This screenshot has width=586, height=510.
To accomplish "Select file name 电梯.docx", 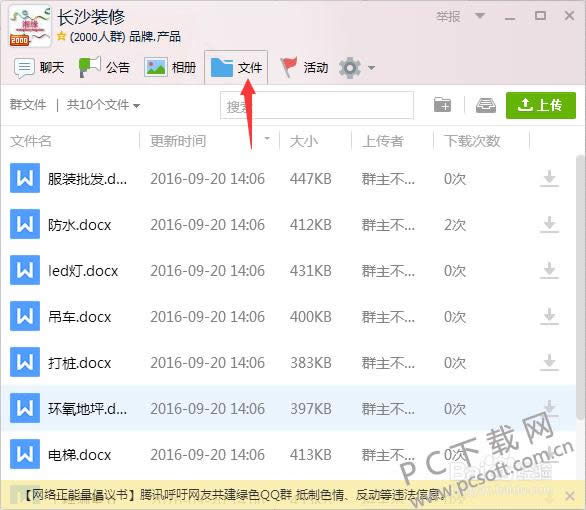I will [x=80, y=455].
